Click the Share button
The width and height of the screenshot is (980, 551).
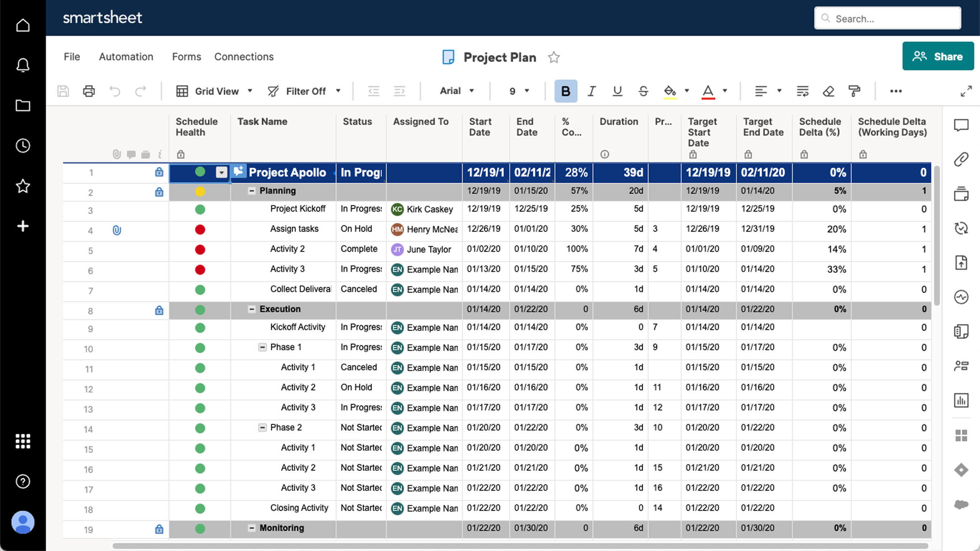[x=938, y=56]
